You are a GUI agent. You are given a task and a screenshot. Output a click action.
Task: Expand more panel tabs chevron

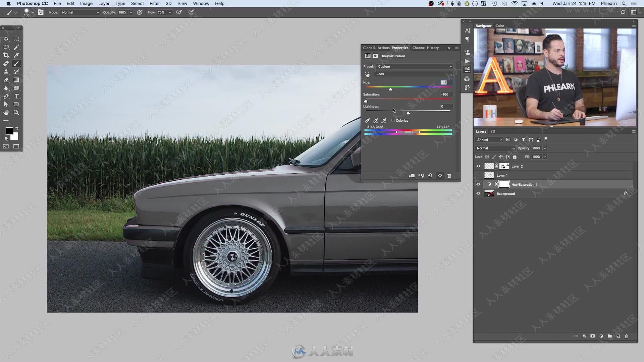449,48
